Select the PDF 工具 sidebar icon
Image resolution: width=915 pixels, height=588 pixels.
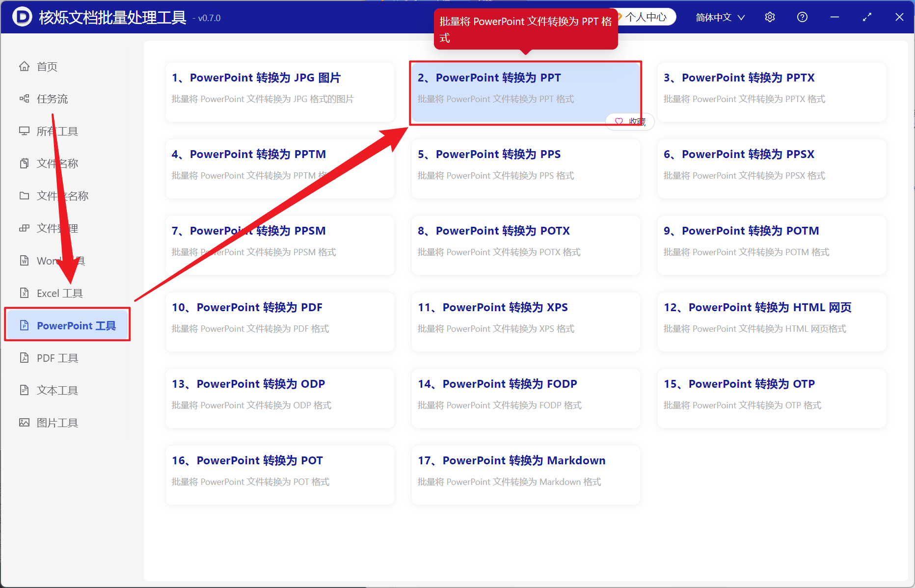[x=24, y=358]
